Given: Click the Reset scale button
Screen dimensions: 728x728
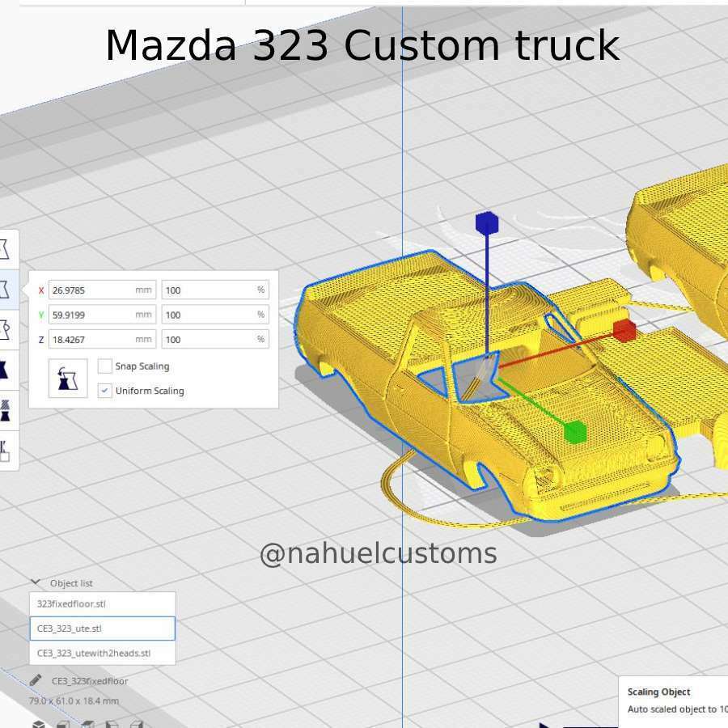Looking at the screenshot, I should click(x=68, y=378).
